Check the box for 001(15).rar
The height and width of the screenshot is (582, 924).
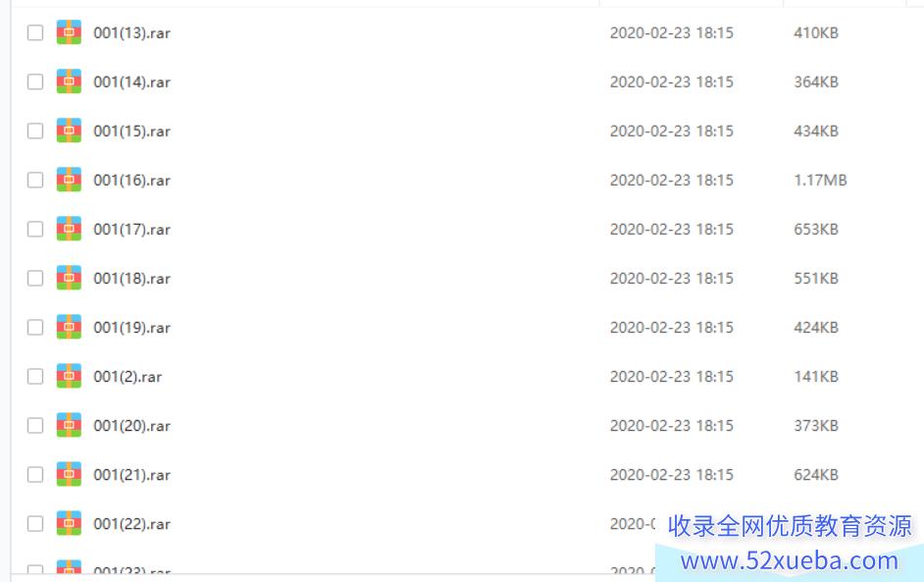click(x=35, y=131)
